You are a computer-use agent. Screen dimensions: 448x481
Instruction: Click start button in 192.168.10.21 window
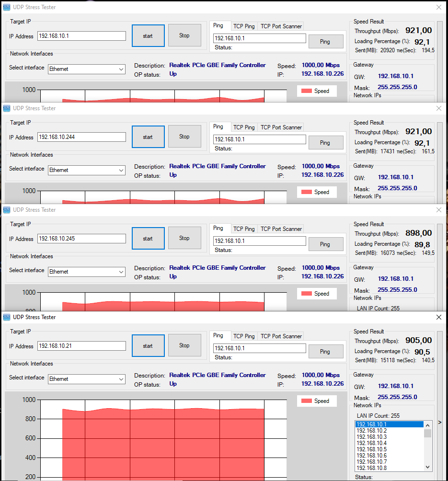(148, 346)
